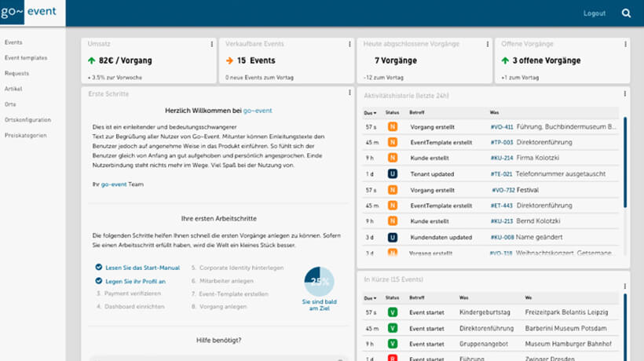Screen dimensions: 644x361
Task: Go to Preiskategorien in sidebar
Action: (x=26, y=135)
